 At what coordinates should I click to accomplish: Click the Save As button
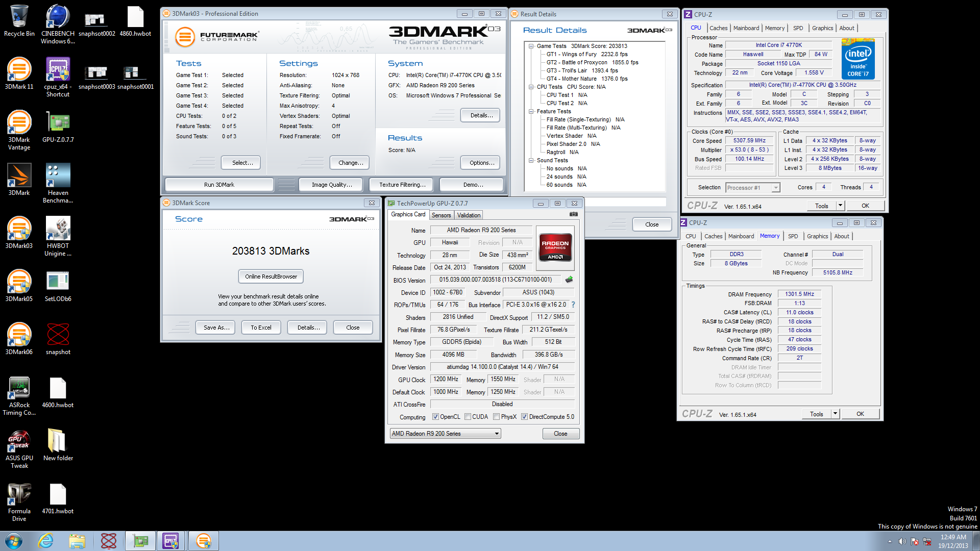pyautogui.click(x=216, y=328)
